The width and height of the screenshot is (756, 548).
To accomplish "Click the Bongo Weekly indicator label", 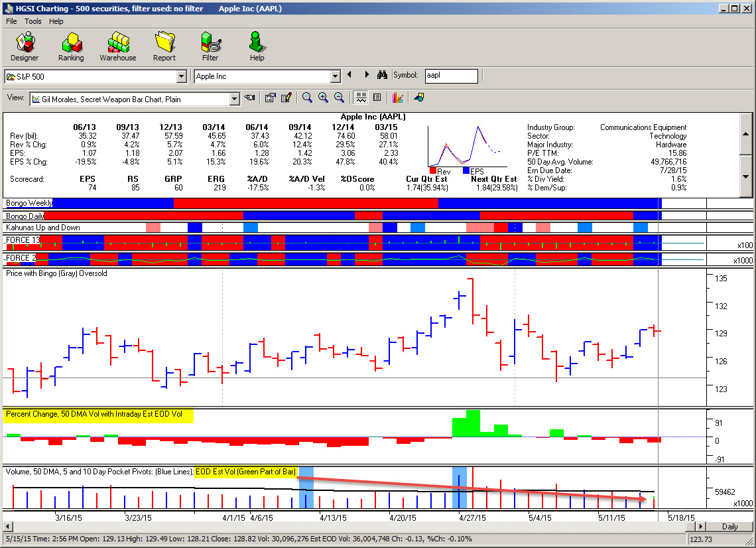I will (29, 203).
